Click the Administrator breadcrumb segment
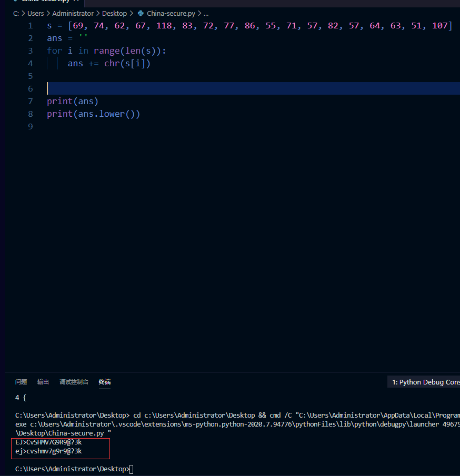This screenshot has height=476, width=460. [x=73, y=14]
